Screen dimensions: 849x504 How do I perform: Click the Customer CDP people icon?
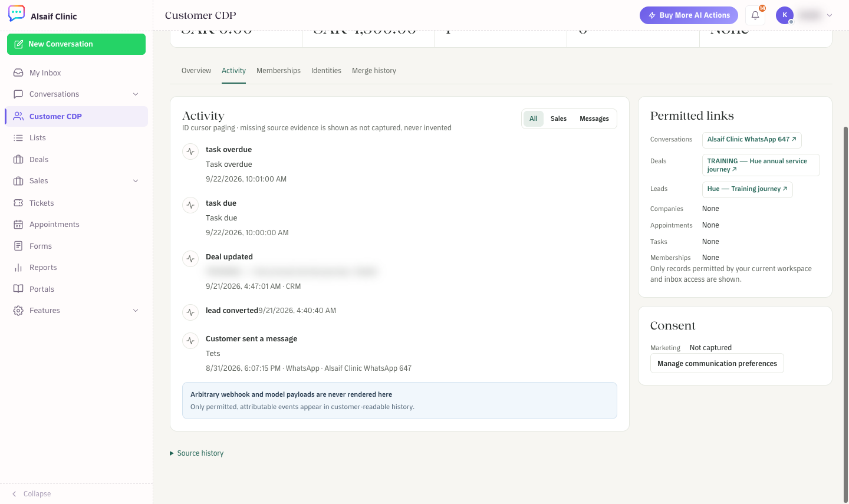18,116
